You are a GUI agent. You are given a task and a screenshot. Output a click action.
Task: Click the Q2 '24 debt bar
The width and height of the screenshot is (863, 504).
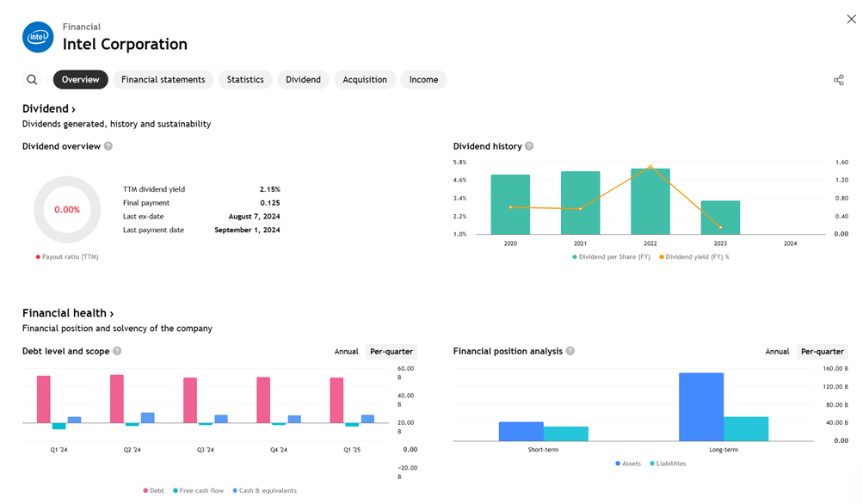coord(117,399)
